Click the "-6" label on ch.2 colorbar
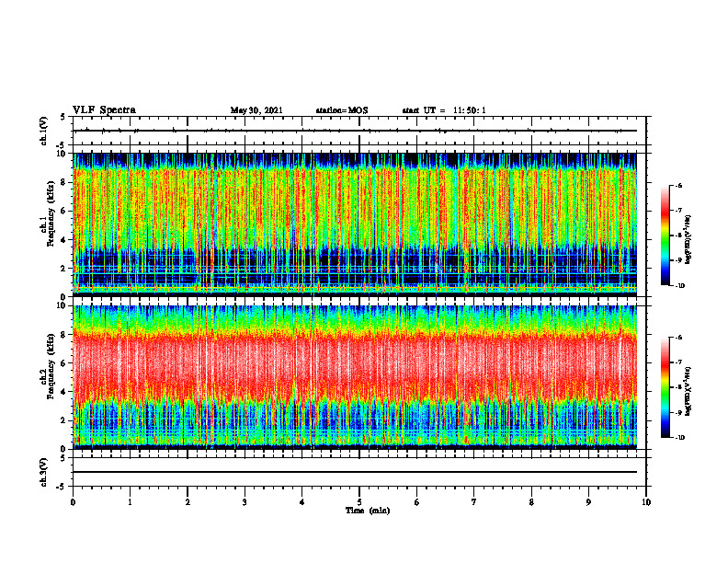The height and width of the screenshot is (563, 728). coord(678,338)
